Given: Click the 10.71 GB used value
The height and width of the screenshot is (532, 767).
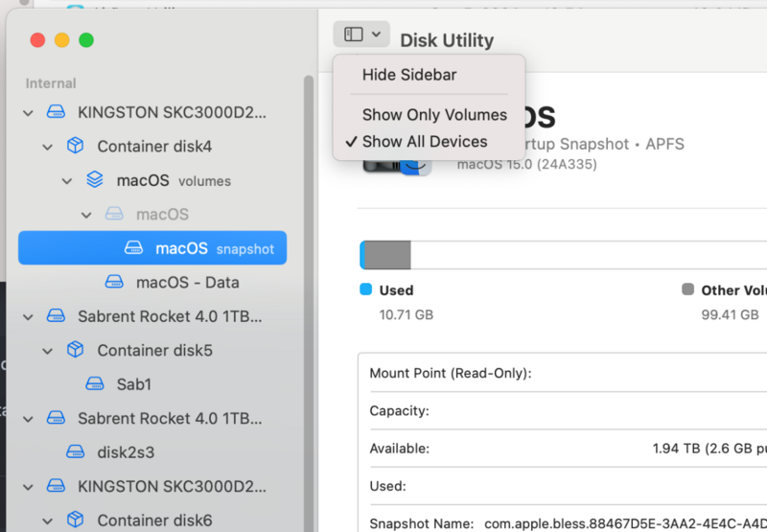Looking at the screenshot, I should [x=406, y=314].
